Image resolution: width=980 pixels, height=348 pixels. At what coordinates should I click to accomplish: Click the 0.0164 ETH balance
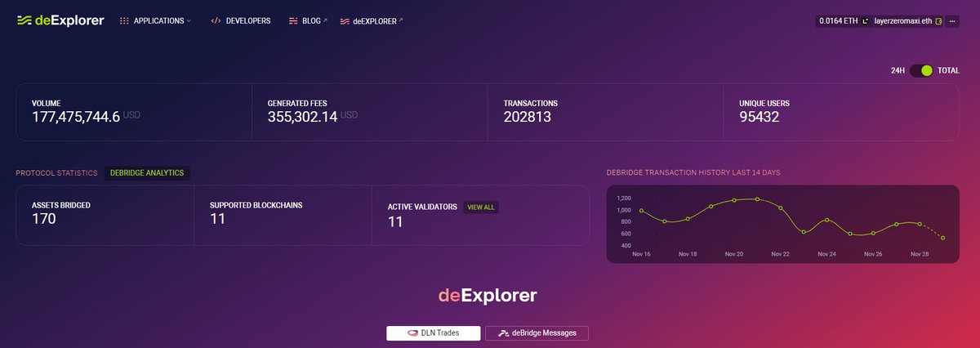[838, 20]
